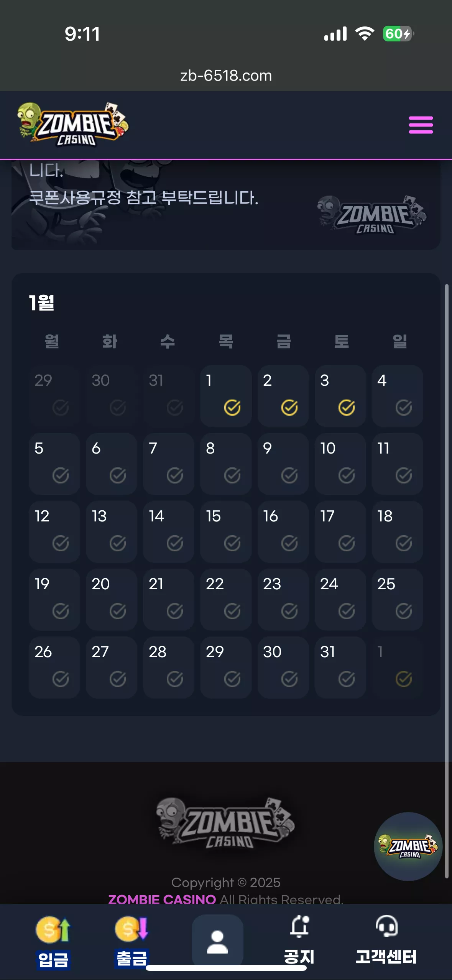Screen dimensions: 452x980
Task: Tap the Zombie Casino header logo
Action: click(x=73, y=124)
